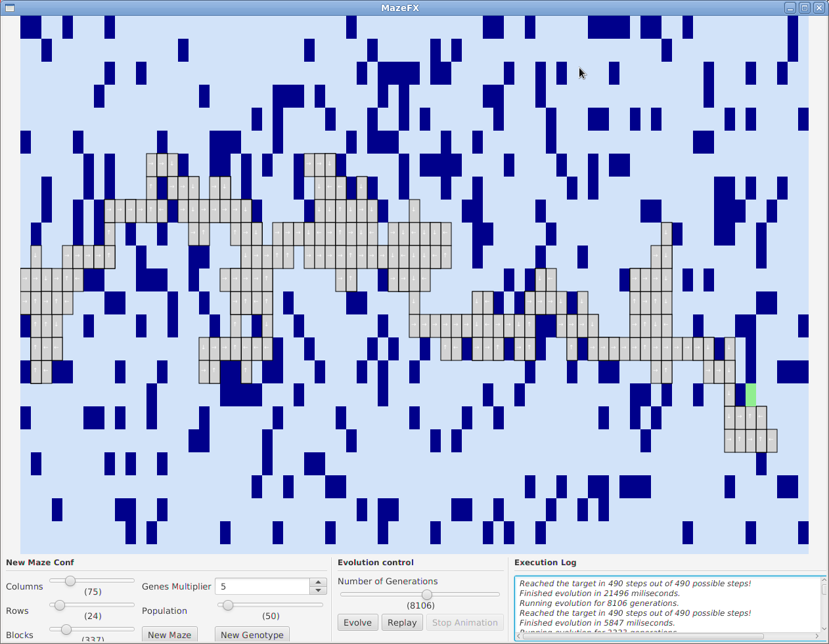Click the '(50)' population value
Image resolution: width=829 pixels, height=644 pixels.
271,616
